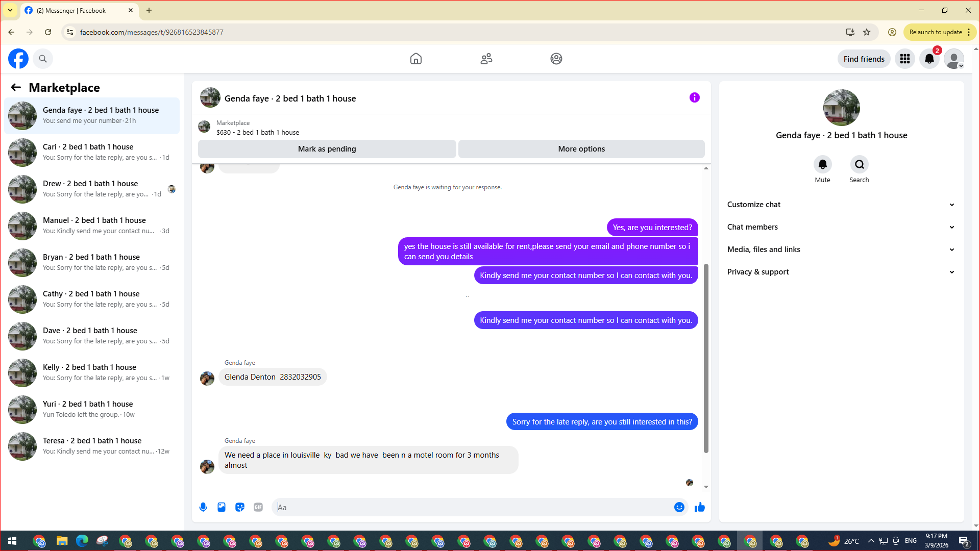
Task: Expand Media, files and links
Action: [x=841, y=249]
